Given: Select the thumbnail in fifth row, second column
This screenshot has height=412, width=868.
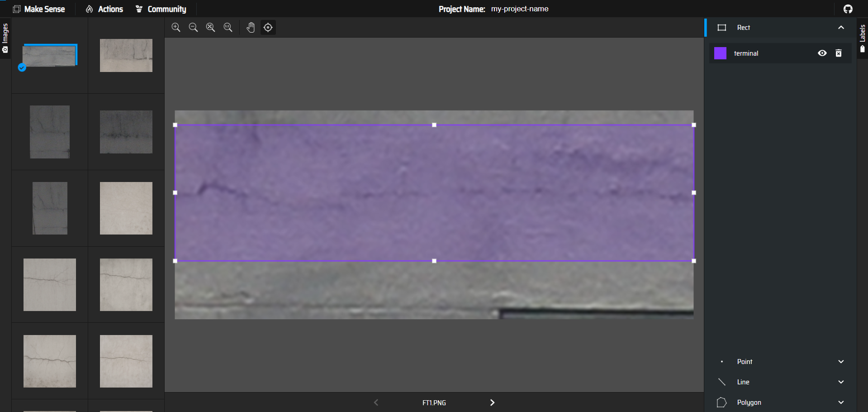Looking at the screenshot, I should [126, 361].
